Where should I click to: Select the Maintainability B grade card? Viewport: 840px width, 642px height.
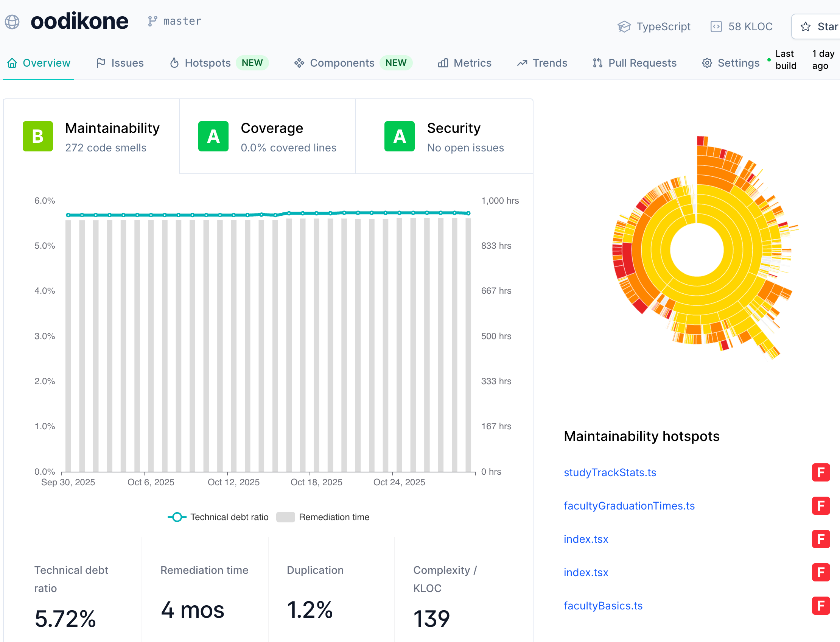click(x=91, y=136)
